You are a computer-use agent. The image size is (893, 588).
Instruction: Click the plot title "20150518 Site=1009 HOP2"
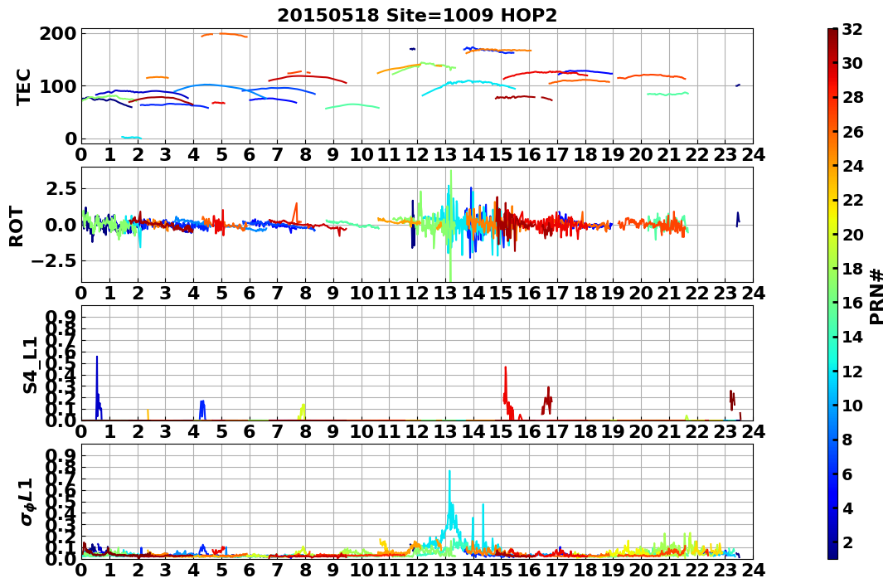tap(417, 16)
